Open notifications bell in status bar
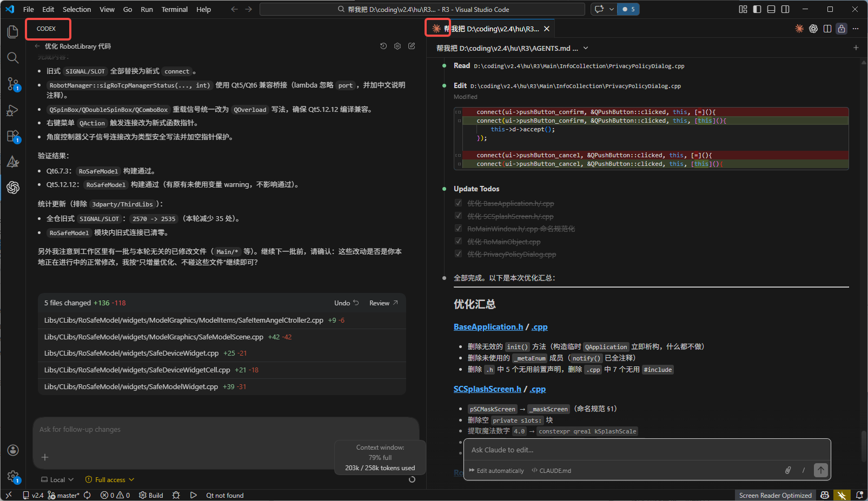Viewport: 868px width, 501px height. pyautogui.click(x=859, y=495)
